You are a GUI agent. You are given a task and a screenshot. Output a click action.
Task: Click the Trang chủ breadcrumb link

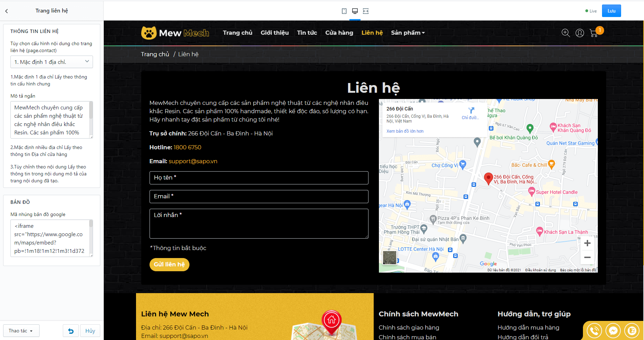pos(155,54)
